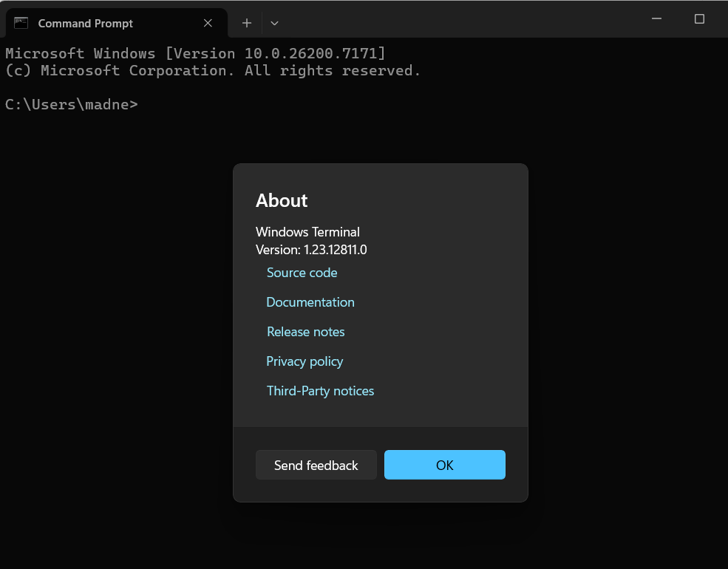Close the Command Prompt tab
This screenshot has width=728, height=569.
[x=207, y=23]
